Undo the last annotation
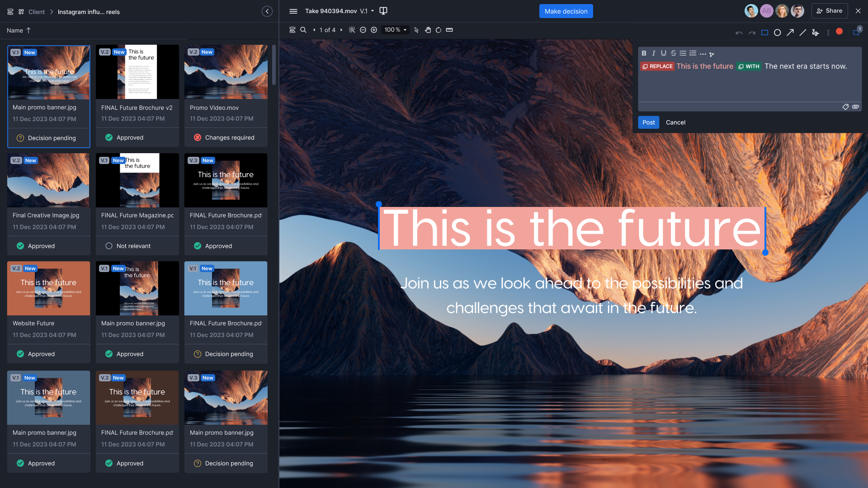 739,32
